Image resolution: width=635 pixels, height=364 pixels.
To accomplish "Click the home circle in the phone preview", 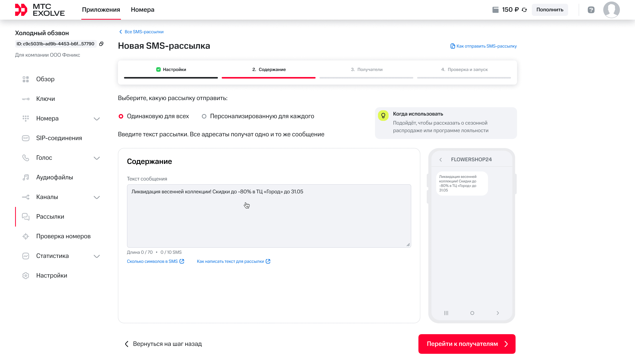I will pyautogui.click(x=472, y=313).
